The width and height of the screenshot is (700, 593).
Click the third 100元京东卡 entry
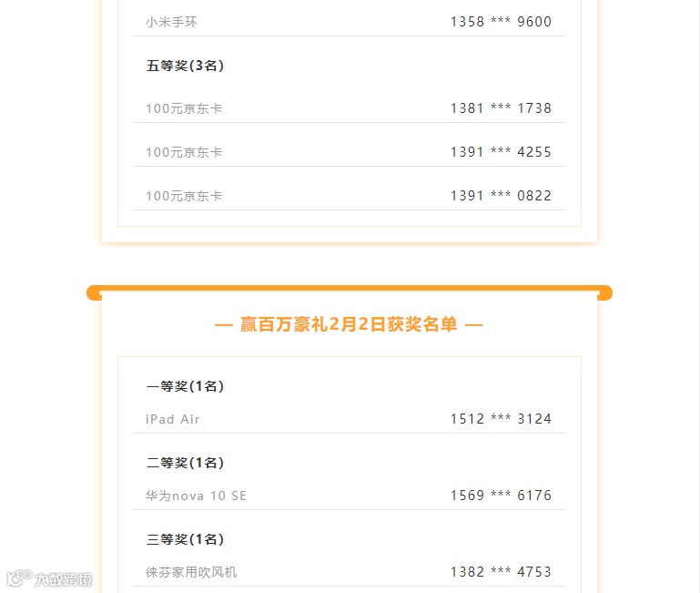click(x=184, y=196)
